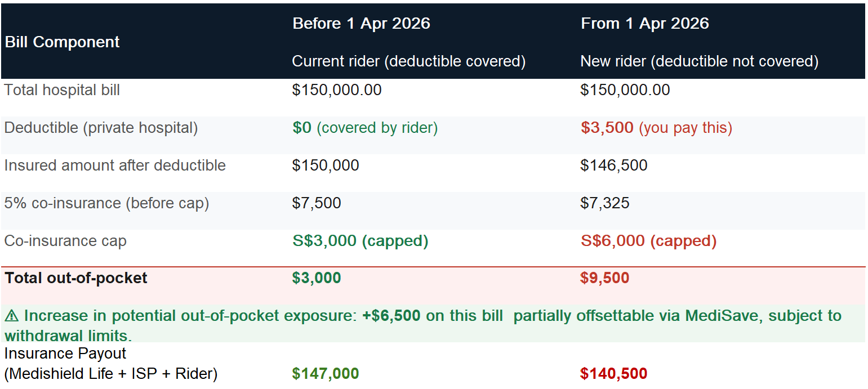Click the From 1 Apr 2026 header

click(644, 24)
